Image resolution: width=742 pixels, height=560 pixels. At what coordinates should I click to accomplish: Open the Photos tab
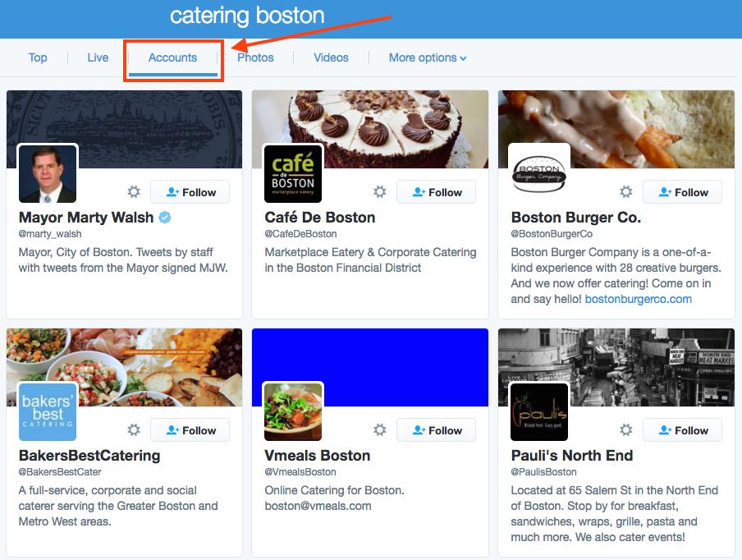coord(255,57)
